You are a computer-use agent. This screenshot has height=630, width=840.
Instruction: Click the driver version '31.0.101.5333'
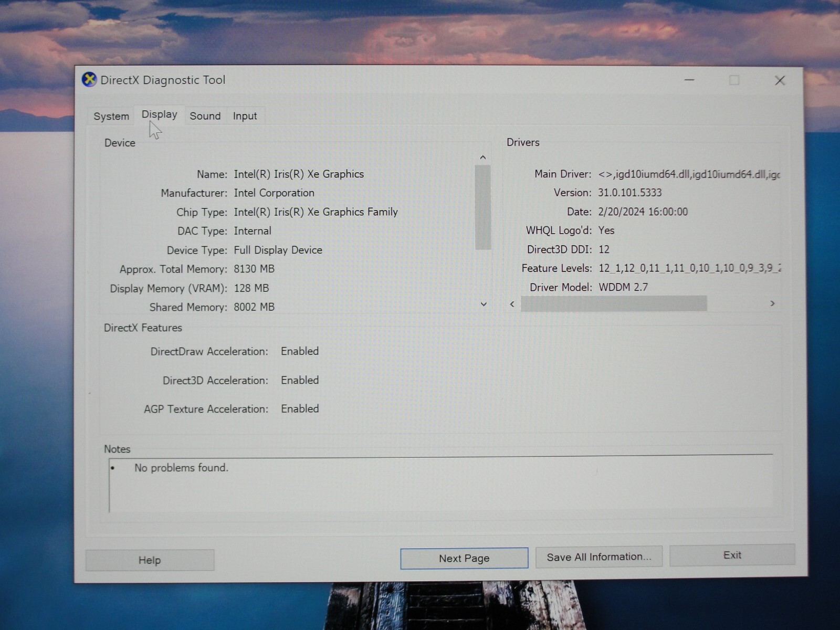tap(630, 193)
